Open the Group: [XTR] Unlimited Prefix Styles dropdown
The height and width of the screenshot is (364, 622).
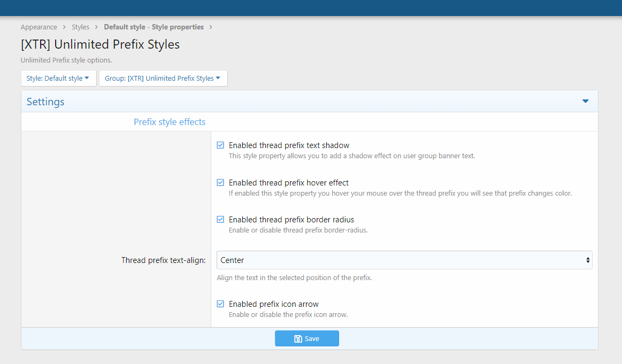point(163,78)
